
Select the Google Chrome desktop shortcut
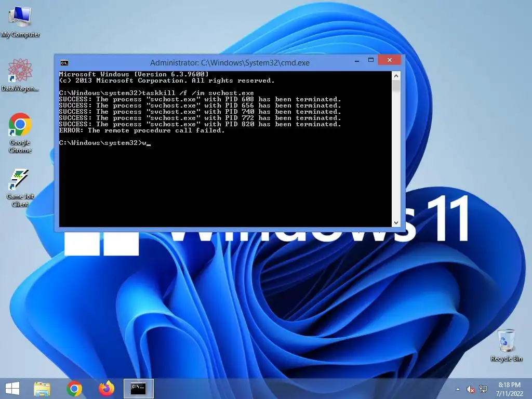click(x=20, y=132)
